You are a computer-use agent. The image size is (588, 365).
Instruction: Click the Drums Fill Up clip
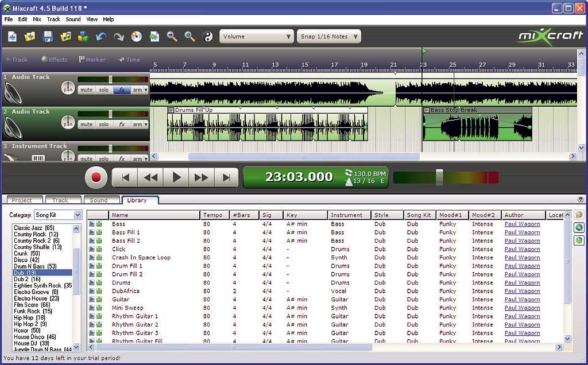[268, 124]
